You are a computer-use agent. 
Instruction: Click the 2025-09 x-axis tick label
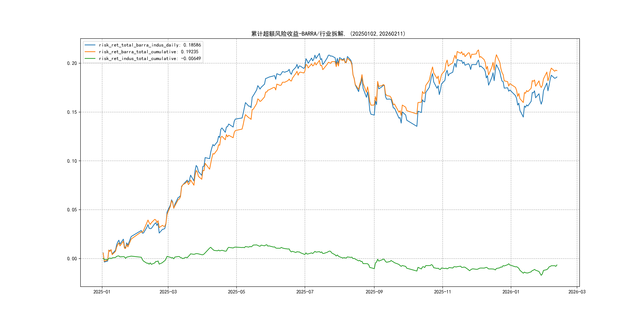[374, 292]
